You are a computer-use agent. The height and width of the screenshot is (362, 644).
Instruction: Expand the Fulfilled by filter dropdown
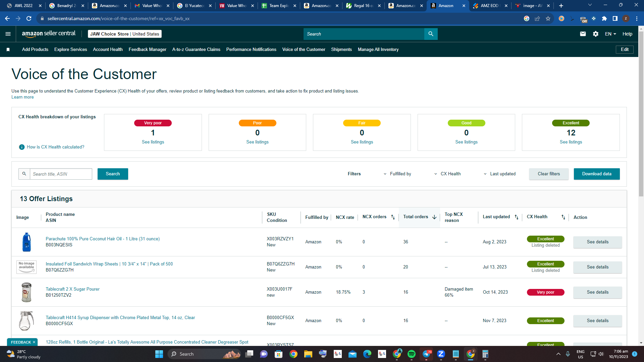coord(397,174)
